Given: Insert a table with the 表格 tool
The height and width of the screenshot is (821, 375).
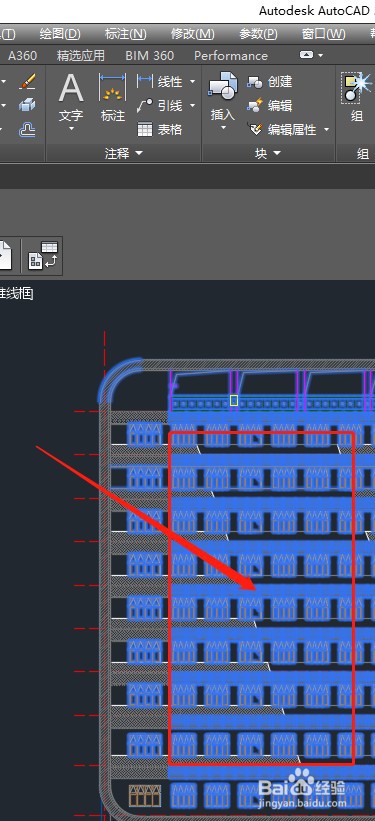Looking at the screenshot, I should 159,129.
